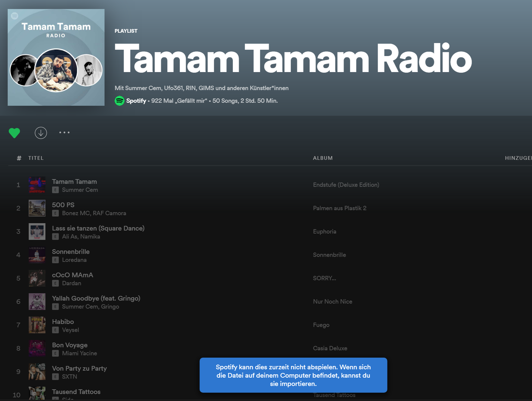Select track title Sonnenbrille by Loredana
532x401 pixels.
[x=71, y=252]
